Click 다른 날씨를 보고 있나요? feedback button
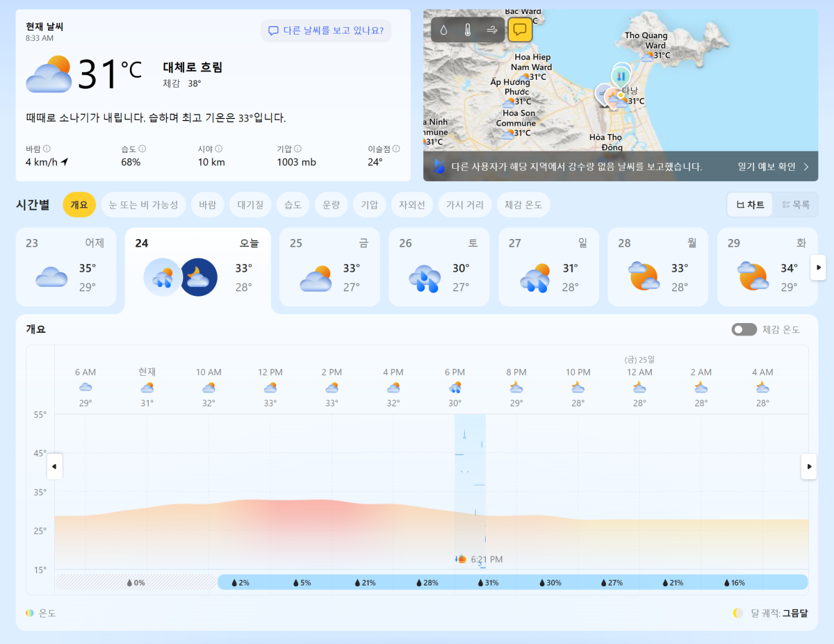This screenshot has height=644, width=834. coord(326,31)
